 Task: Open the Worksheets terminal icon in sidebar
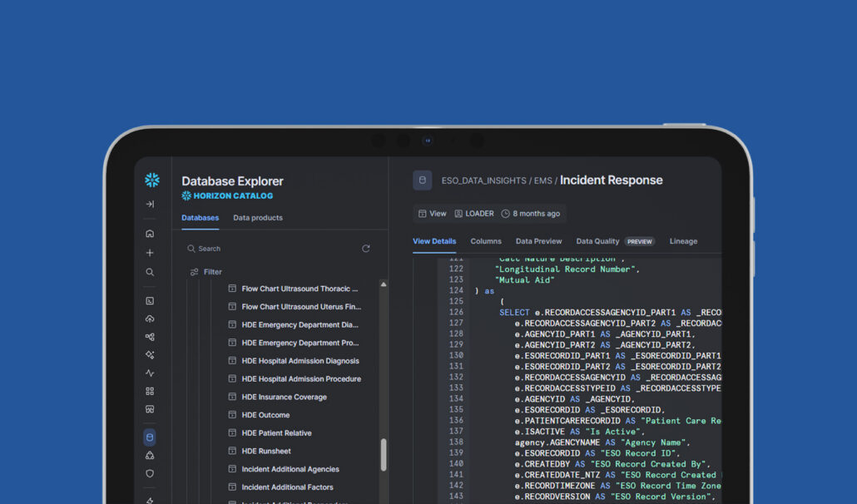pos(150,301)
